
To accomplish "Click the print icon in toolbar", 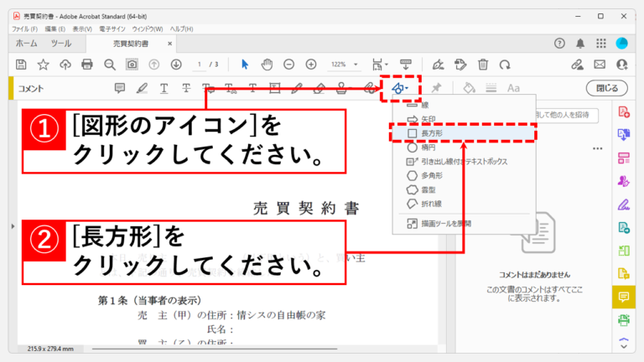I will pos(86,65).
